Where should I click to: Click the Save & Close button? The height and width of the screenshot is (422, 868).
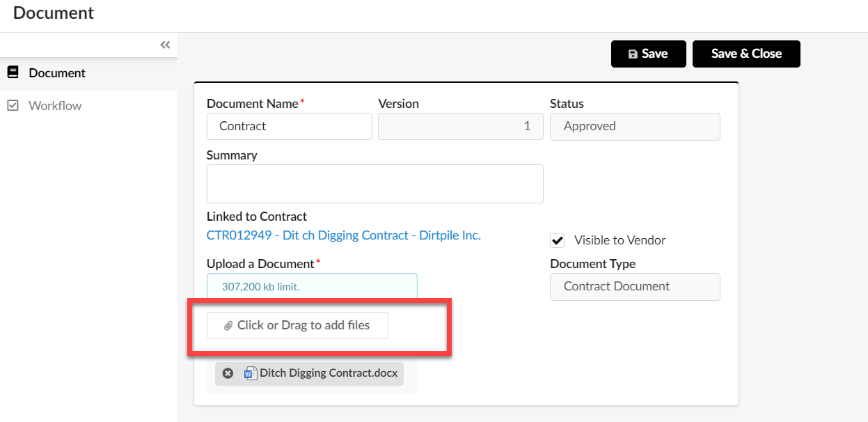(x=746, y=54)
